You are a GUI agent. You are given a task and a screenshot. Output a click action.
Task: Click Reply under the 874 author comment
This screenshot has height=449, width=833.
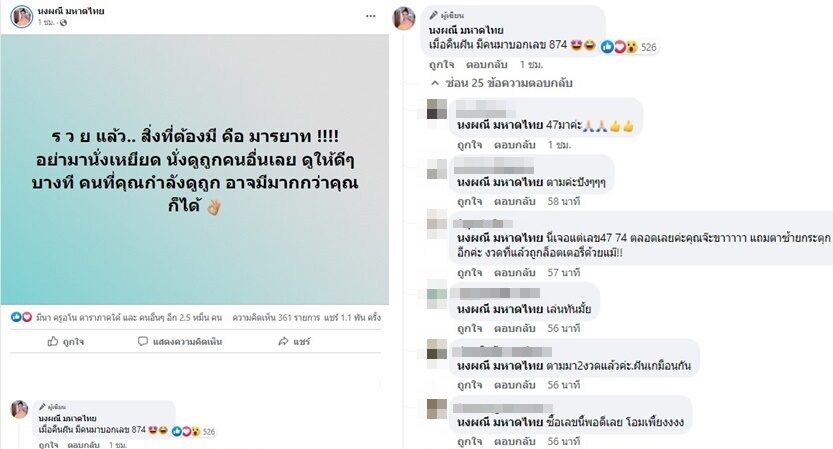487,64
